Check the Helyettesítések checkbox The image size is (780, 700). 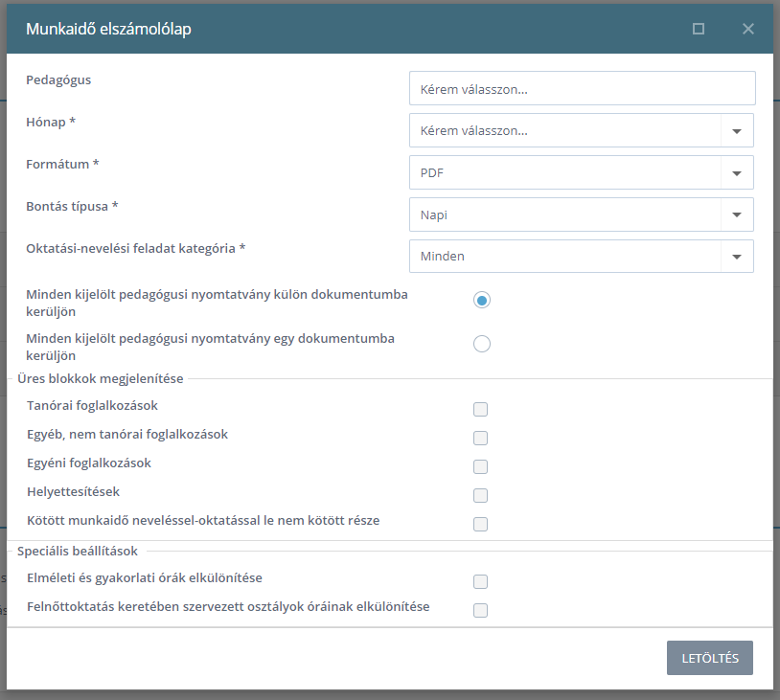pyautogui.click(x=480, y=496)
